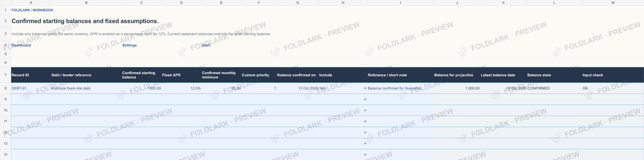The height and width of the screenshot is (160, 644).
Task: Select column H by its letter header
Action: [343, 3]
